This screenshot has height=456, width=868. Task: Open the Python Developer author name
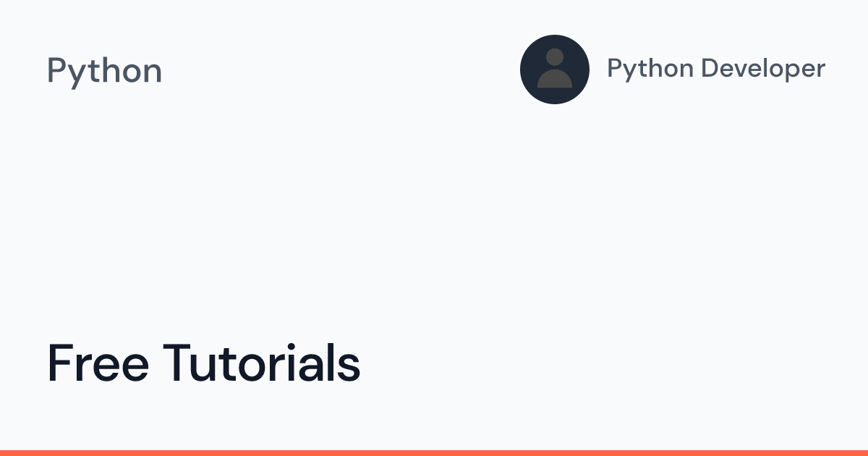click(715, 69)
